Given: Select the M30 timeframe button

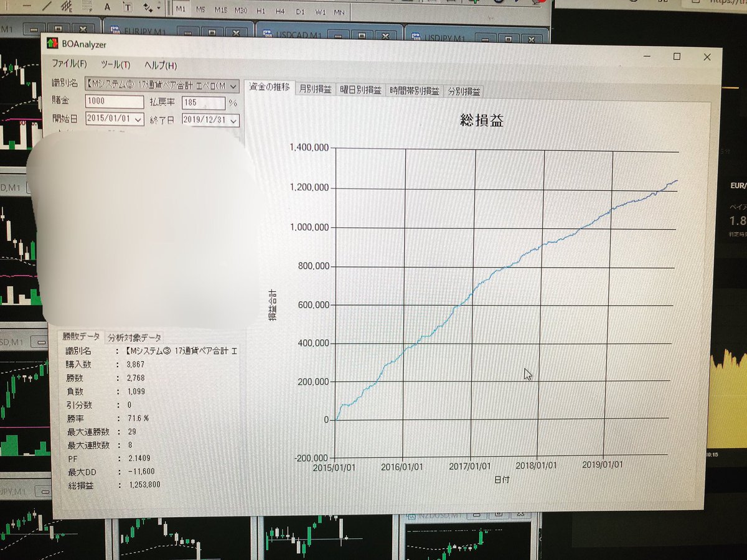Looking at the screenshot, I should tap(241, 11).
